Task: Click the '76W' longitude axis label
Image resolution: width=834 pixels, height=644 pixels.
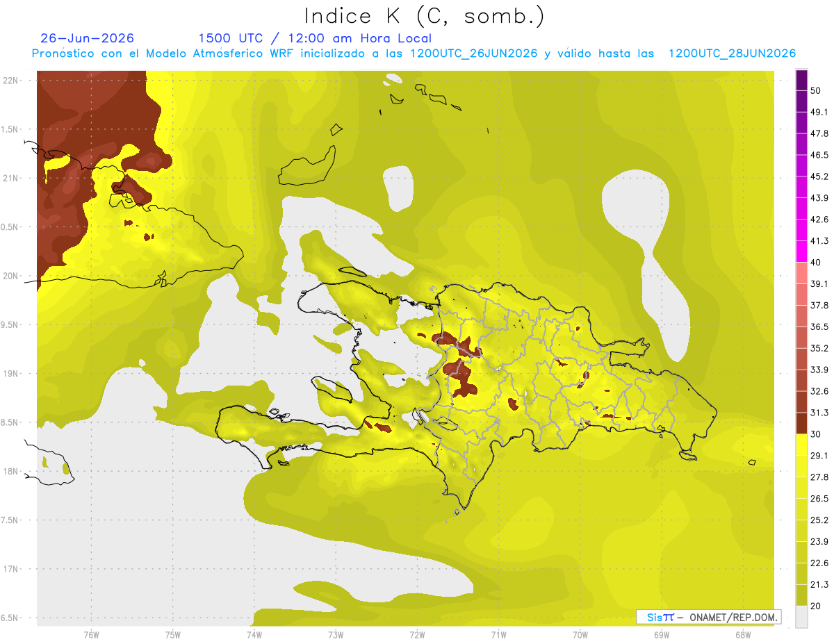Action: (91, 635)
